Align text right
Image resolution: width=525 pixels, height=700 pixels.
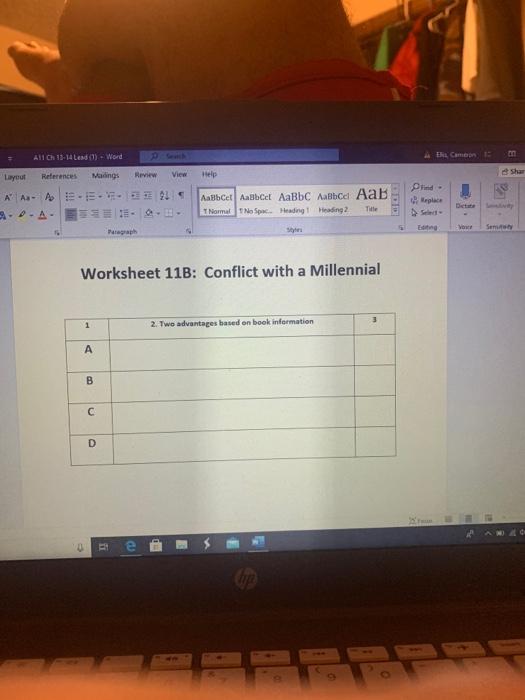click(96, 214)
